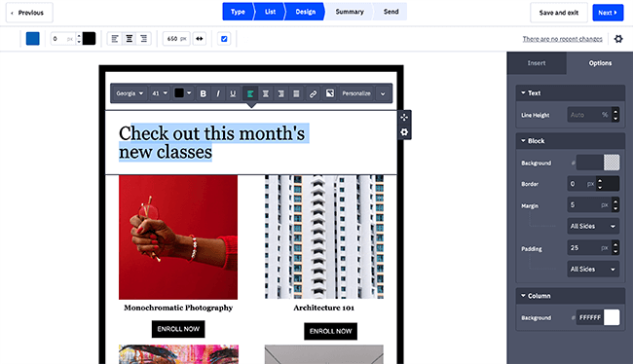This screenshot has width=633, height=364.
Task: Insert a hyperlink via link icon
Action: [x=313, y=93]
